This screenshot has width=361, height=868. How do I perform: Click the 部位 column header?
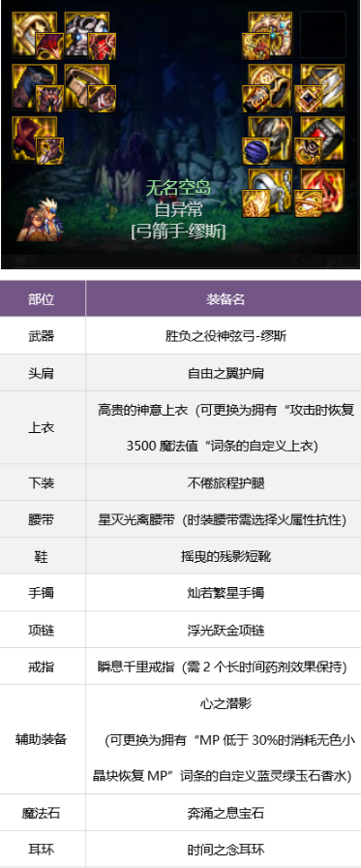pos(42,299)
